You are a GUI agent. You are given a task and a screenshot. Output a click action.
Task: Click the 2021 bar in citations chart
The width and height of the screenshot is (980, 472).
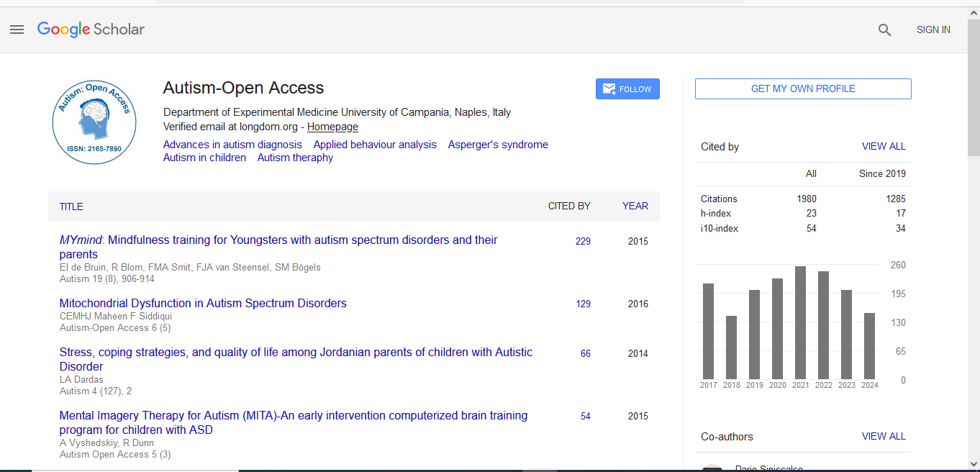[801, 322]
